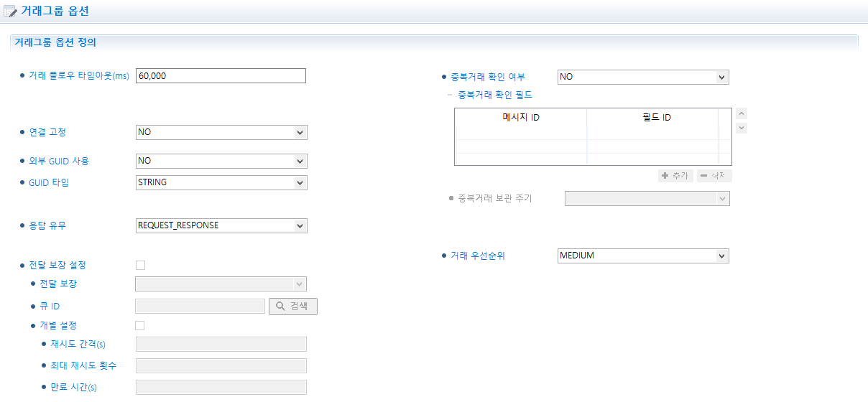Image resolution: width=868 pixels, height=402 pixels.
Task: Click the 중복거래 확인 여부 label
Action: (x=488, y=77)
